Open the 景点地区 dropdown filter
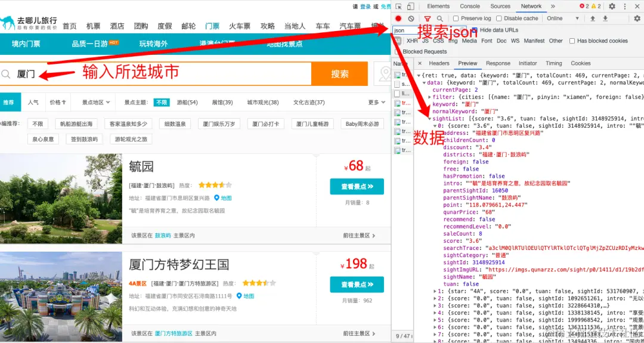The height and width of the screenshot is (343, 644). point(96,102)
